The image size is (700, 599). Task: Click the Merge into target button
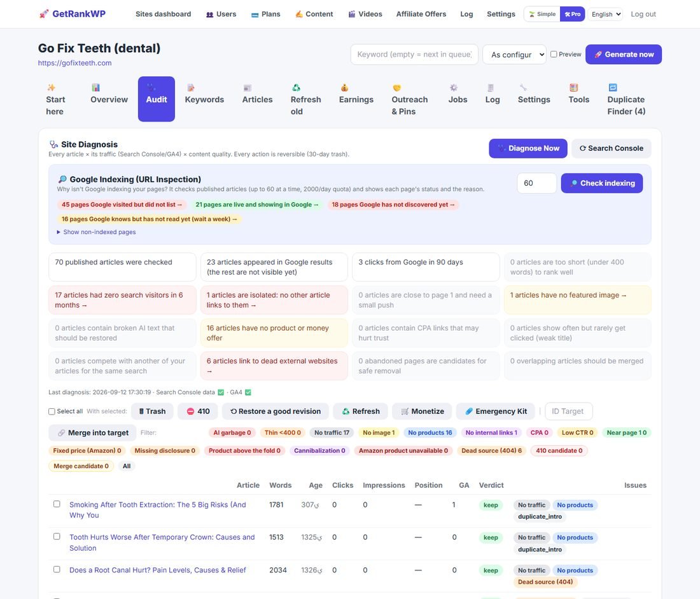(x=92, y=432)
